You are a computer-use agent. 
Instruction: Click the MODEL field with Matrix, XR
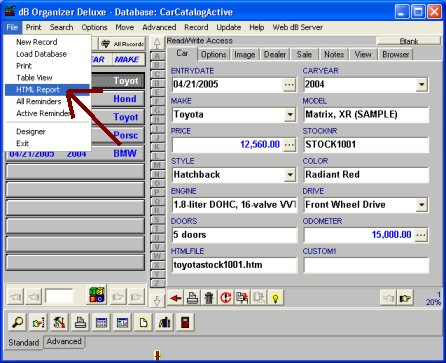(366, 115)
